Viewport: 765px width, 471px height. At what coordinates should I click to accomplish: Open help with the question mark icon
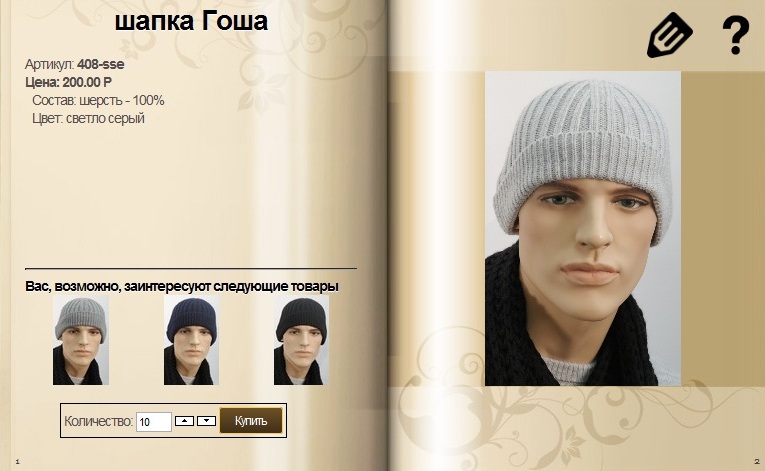tap(736, 35)
